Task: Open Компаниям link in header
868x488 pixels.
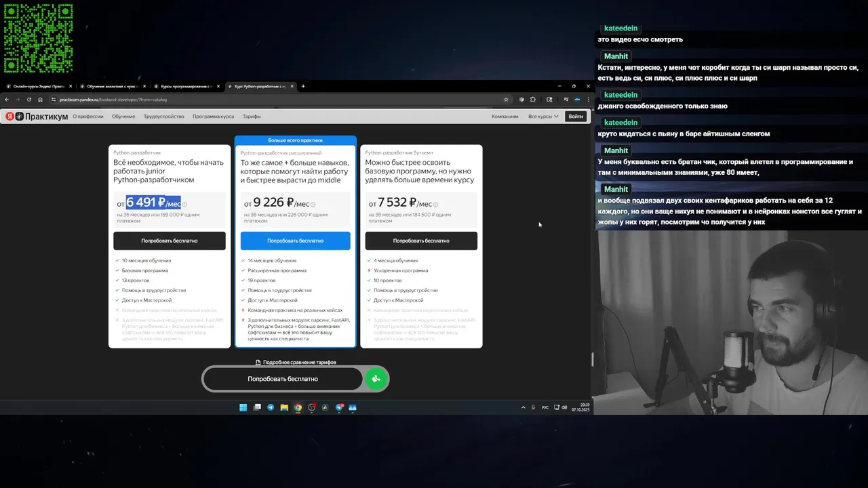Action: pos(505,117)
